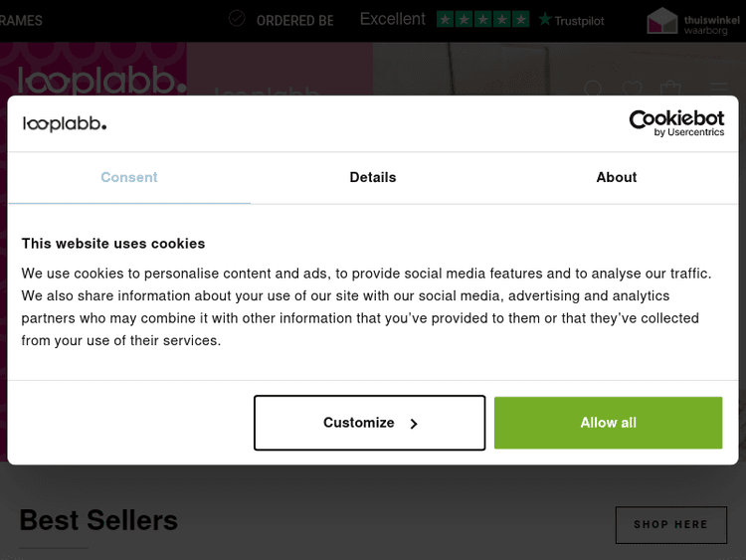Click the checkmark icon beside ORDERED BE

click(x=237, y=19)
